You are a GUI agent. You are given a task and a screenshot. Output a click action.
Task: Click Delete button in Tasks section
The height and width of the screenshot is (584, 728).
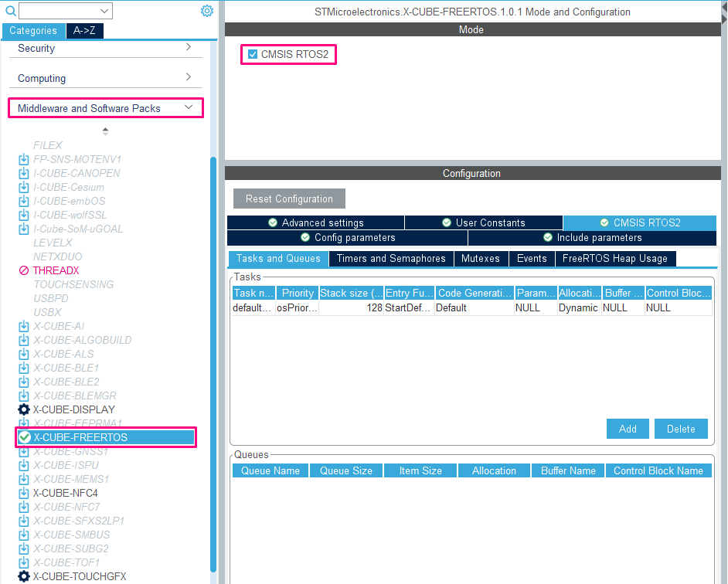[681, 429]
